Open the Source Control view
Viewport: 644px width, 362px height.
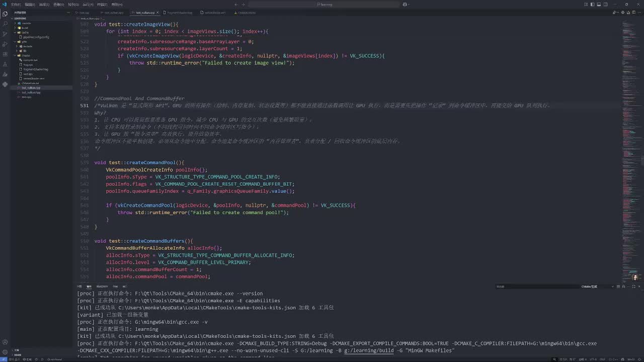pos(5,34)
